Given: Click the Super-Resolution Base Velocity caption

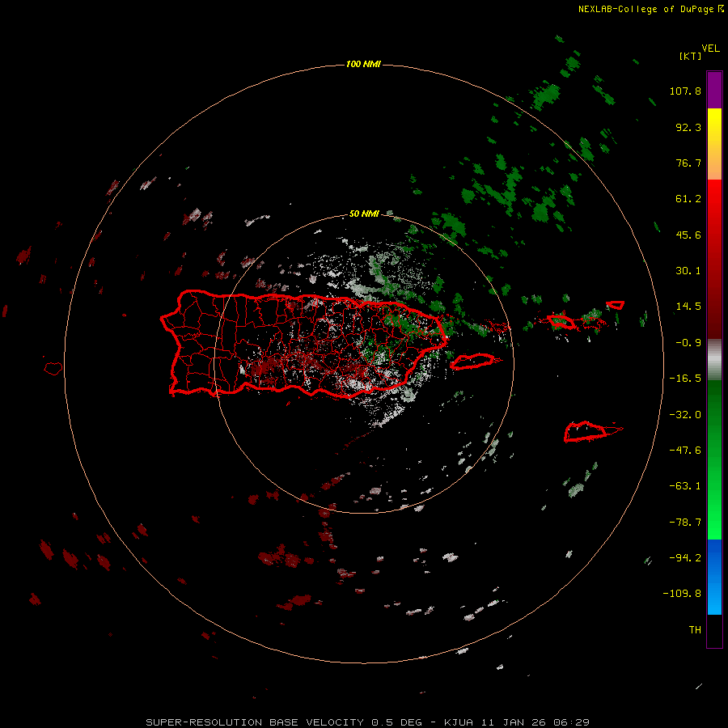Looking at the screenshot, I should 367,722.
